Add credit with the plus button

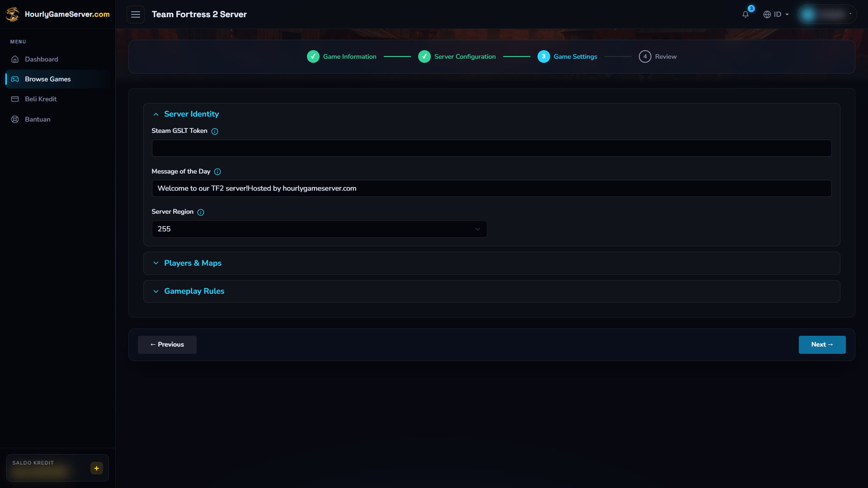tap(96, 468)
